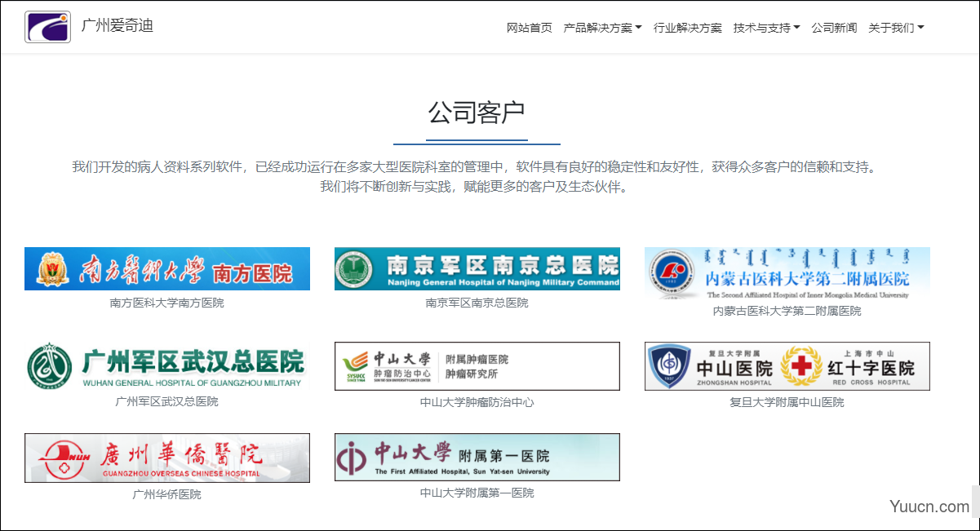The width and height of the screenshot is (980, 531).
Task: Click the 广州军区武汉总医院 banner image
Action: point(167,366)
